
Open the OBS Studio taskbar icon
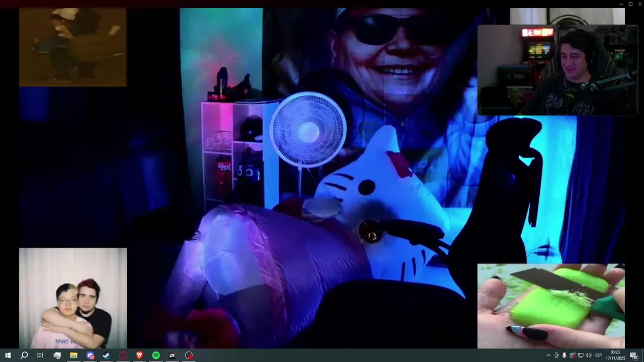[x=189, y=355]
